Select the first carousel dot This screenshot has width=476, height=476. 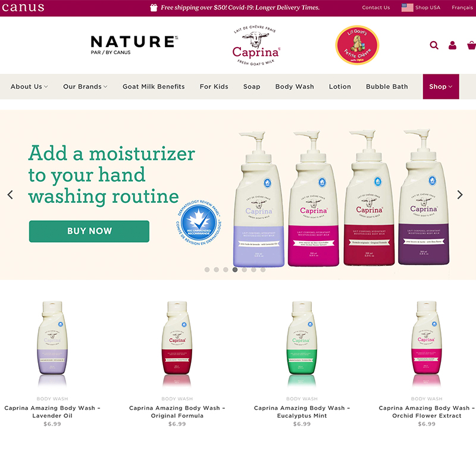[x=207, y=270]
